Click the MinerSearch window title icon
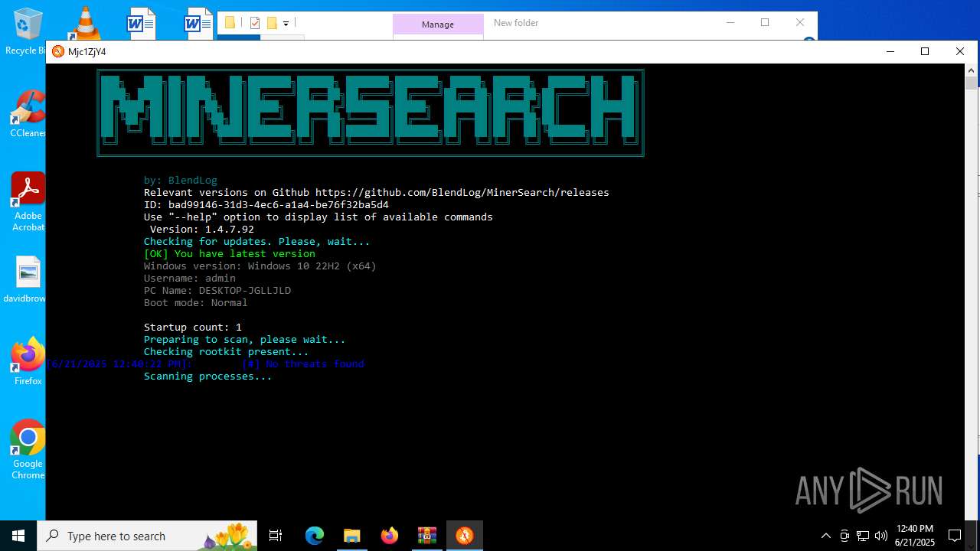The height and width of the screenshot is (551, 980). (x=58, y=51)
